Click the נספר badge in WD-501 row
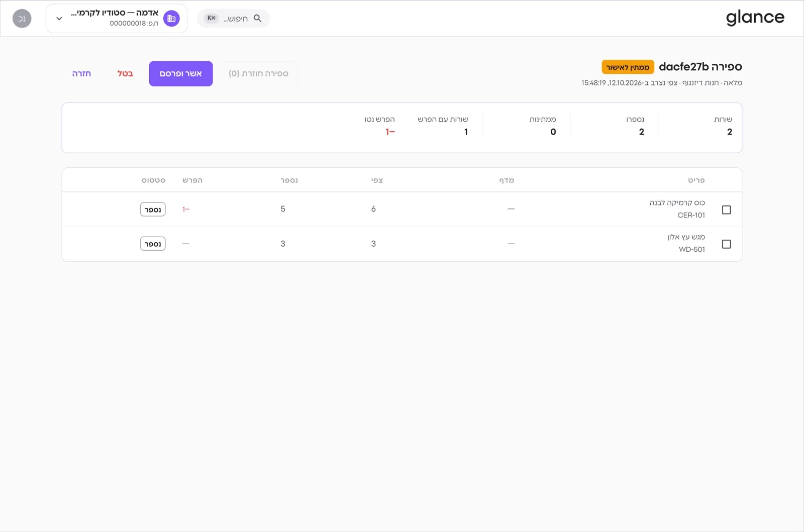 tap(153, 244)
